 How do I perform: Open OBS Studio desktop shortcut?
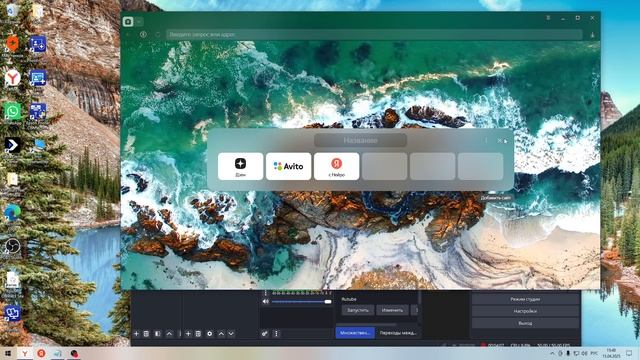[13, 247]
